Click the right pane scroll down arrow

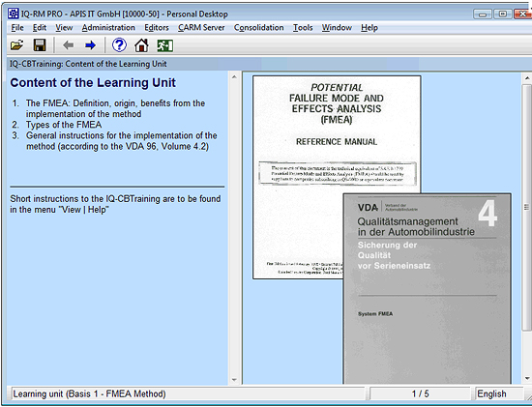pos(527,379)
